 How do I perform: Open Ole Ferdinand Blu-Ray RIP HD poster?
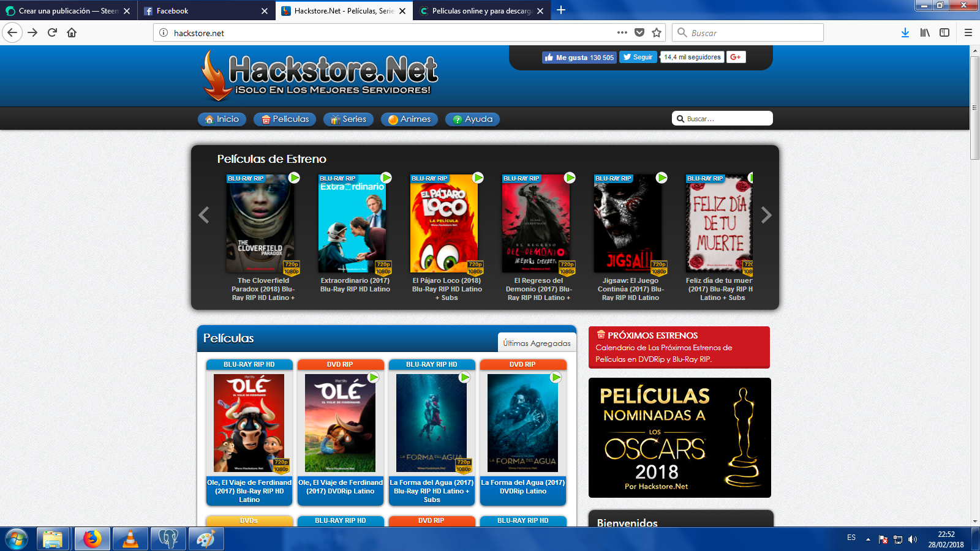click(x=249, y=423)
